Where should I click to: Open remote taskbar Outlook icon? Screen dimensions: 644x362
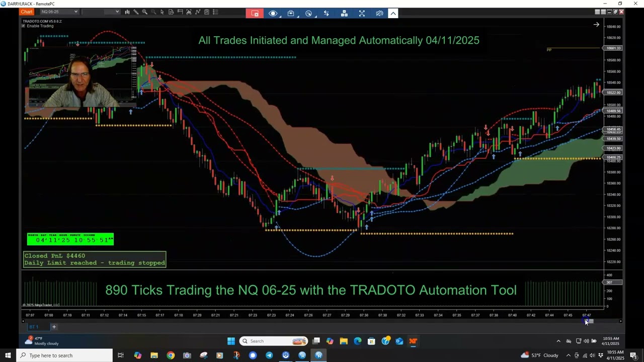(x=399, y=341)
